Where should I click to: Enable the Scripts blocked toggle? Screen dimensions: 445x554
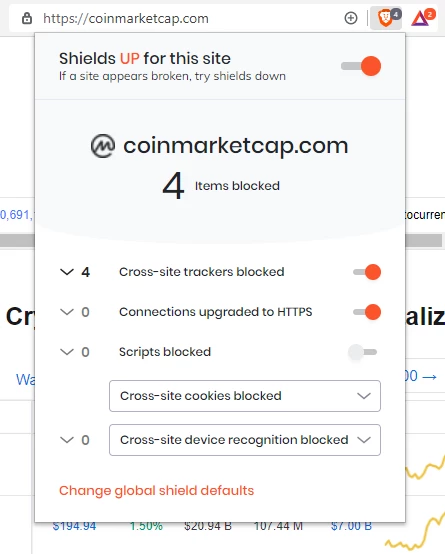(x=363, y=352)
